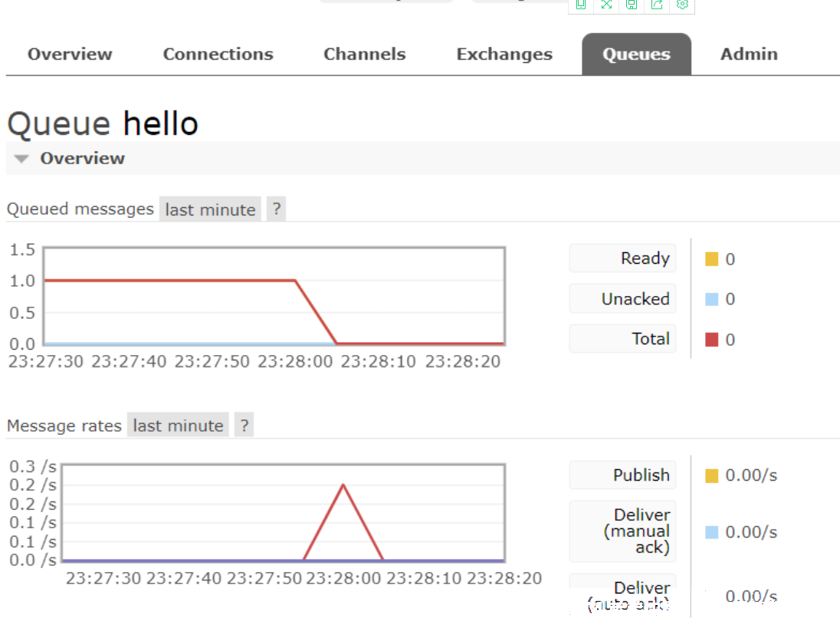Screen dimensions: 840x618
Task: Open the settings gear icon
Action: point(682,5)
